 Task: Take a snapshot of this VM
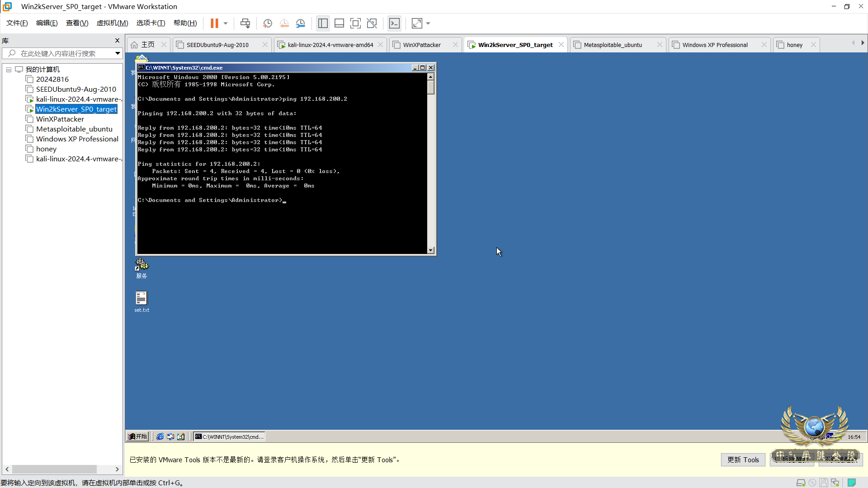268,23
